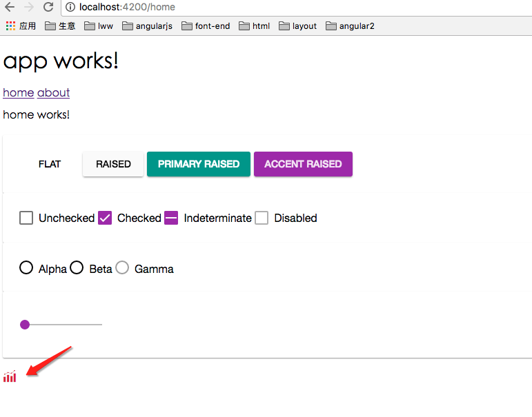Toggle the Indeterminate checkbox
This screenshot has width=532, height=417.
pos(171,218)
